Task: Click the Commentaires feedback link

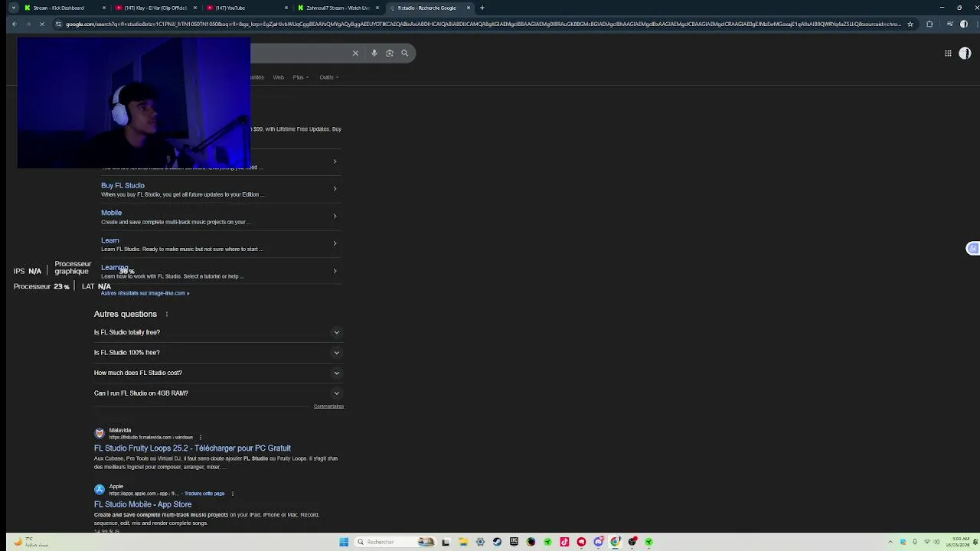Action: coord(328,406)
